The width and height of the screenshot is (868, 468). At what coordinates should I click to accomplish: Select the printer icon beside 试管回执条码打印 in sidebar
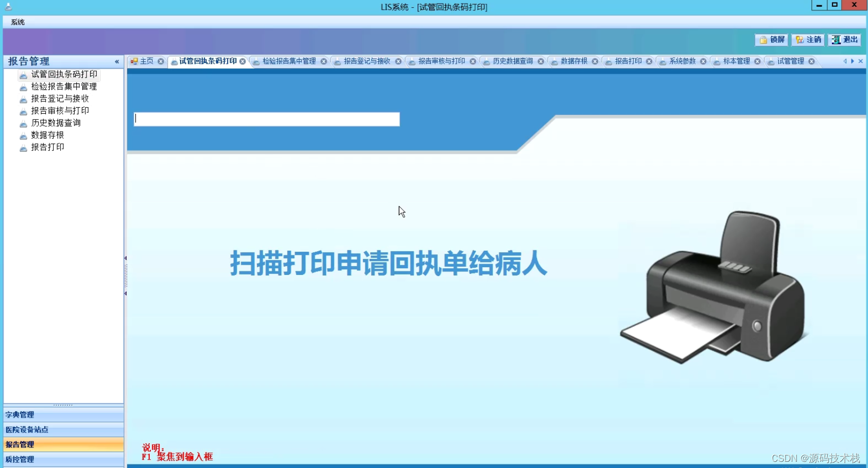[24, 74]
